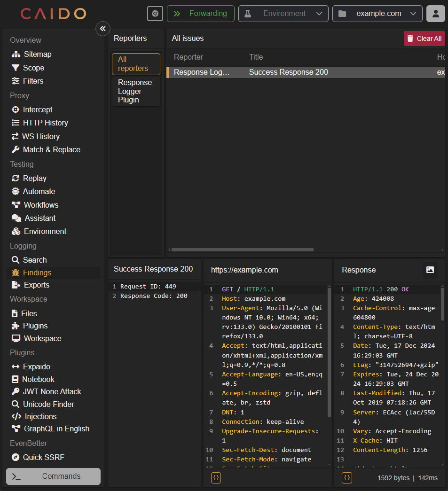
Task: Toggle the Forwarding intercept button
Action: coord(201,14)
